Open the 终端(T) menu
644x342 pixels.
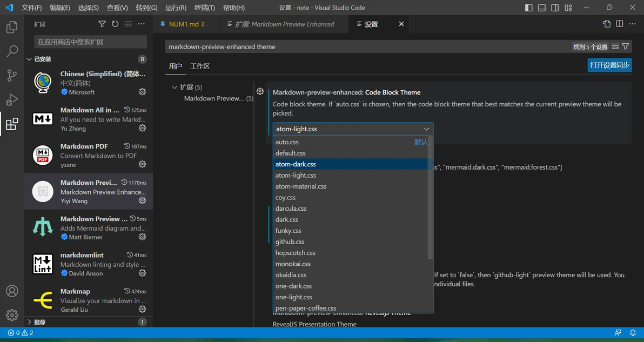(204, 8)
